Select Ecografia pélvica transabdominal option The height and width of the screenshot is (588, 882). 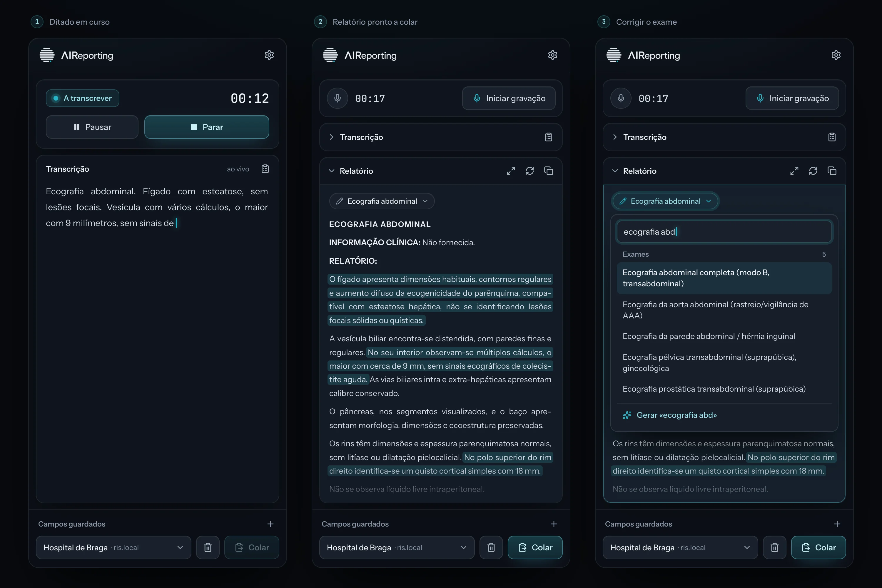coord(724,363)
